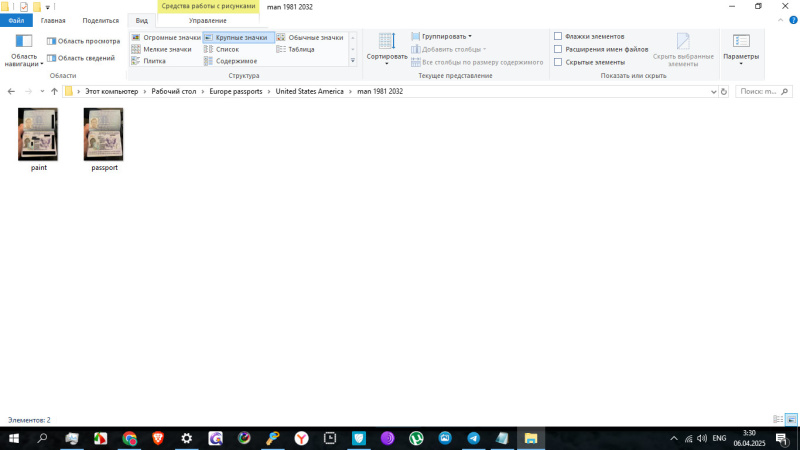Viewport: 800px width, 450px height.
Task: Expand the Группировать dropdown menu
Action: pos(446,36)
